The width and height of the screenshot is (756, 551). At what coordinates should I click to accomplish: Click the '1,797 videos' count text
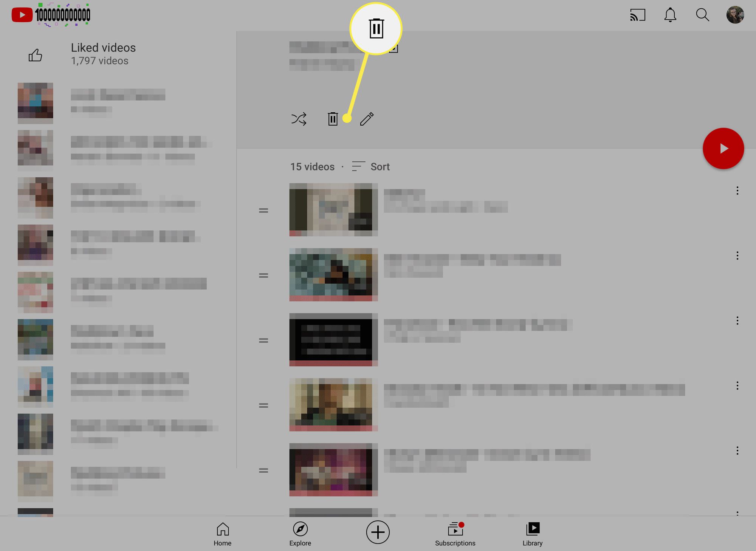tap(100, 61)
